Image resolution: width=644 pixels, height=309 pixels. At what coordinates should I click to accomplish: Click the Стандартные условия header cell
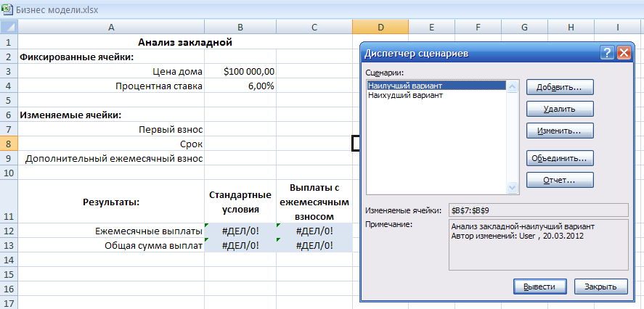(240, 202)
